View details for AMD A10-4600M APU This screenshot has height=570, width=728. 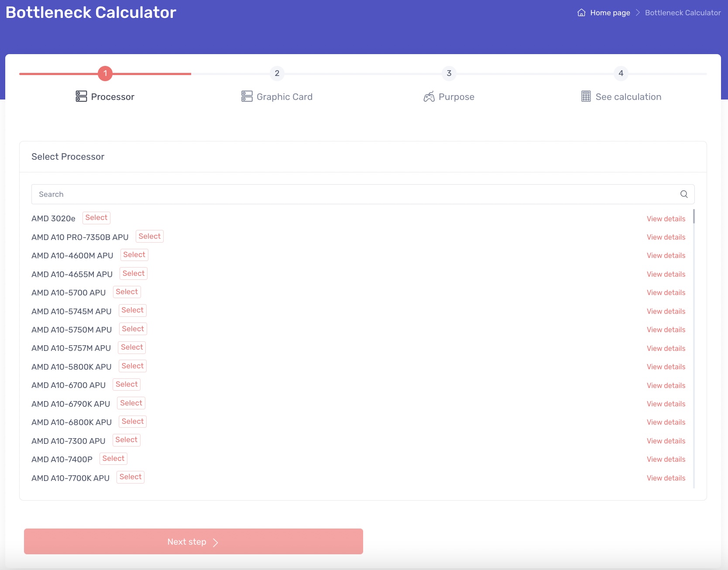(666, 255)
